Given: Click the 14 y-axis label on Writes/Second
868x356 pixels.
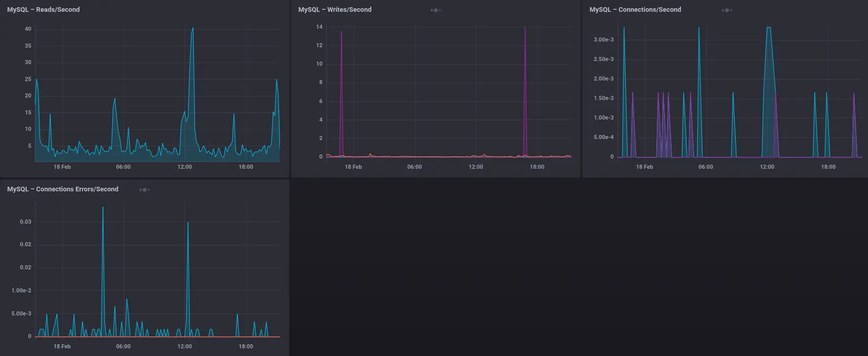Looking at the screenshot, I should click(319, 27).
